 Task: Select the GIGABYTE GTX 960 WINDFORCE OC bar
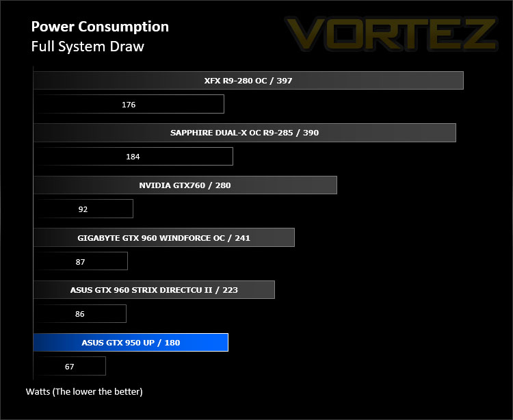pyautogui.click(x=164, y=237)
